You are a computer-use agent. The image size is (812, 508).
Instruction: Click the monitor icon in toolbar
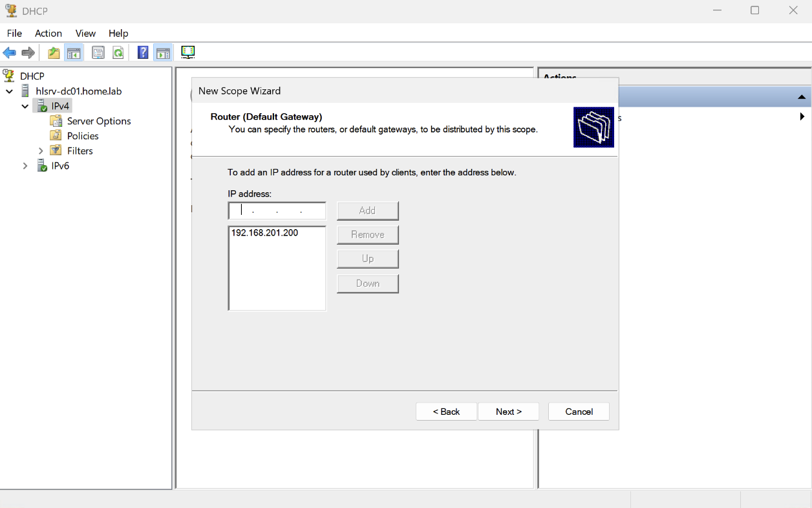(x=188, y=53)
